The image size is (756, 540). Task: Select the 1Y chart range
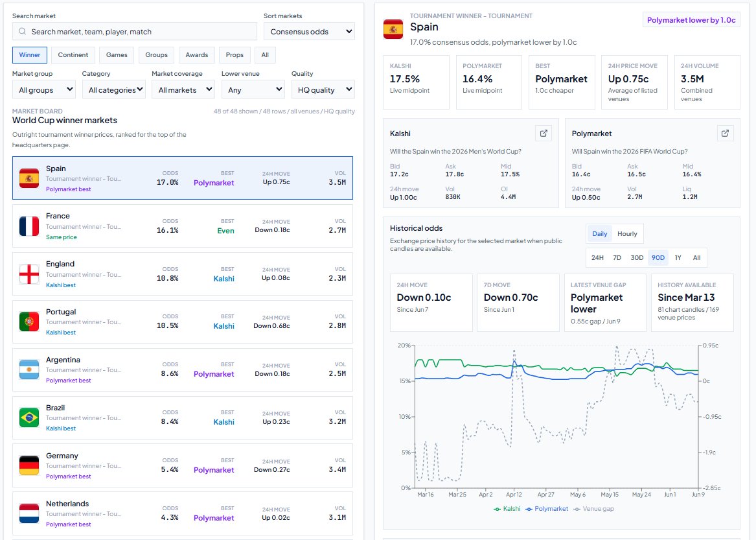[x=678, y=258]
